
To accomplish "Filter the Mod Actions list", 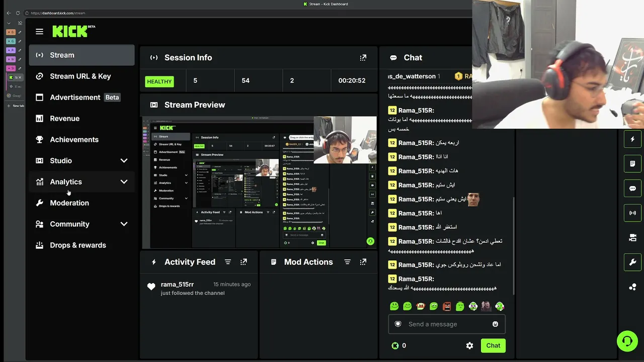I will [x=347, y=262].
